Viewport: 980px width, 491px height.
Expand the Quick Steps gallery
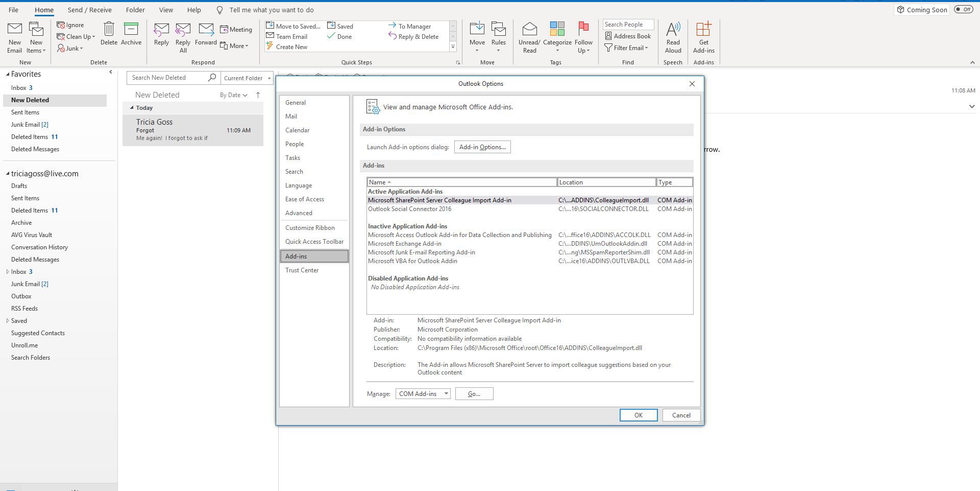(x=453, y=47)
